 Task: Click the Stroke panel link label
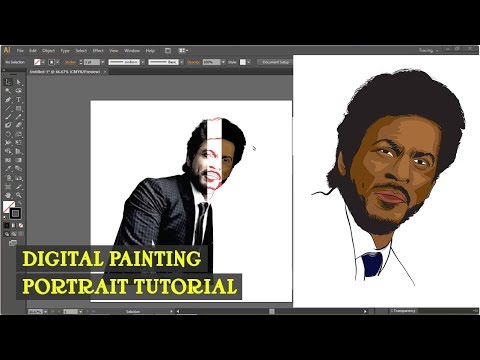click(70, 62)
